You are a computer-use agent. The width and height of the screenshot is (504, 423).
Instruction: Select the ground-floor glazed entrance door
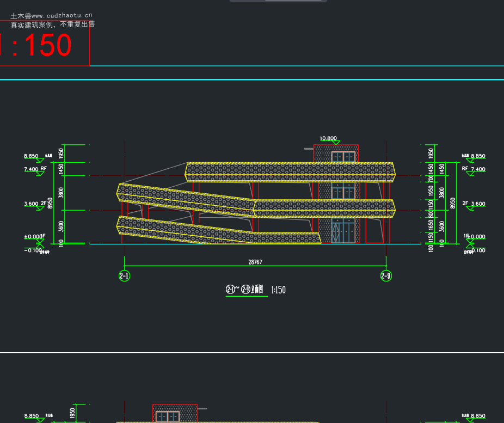pos(343,230)
